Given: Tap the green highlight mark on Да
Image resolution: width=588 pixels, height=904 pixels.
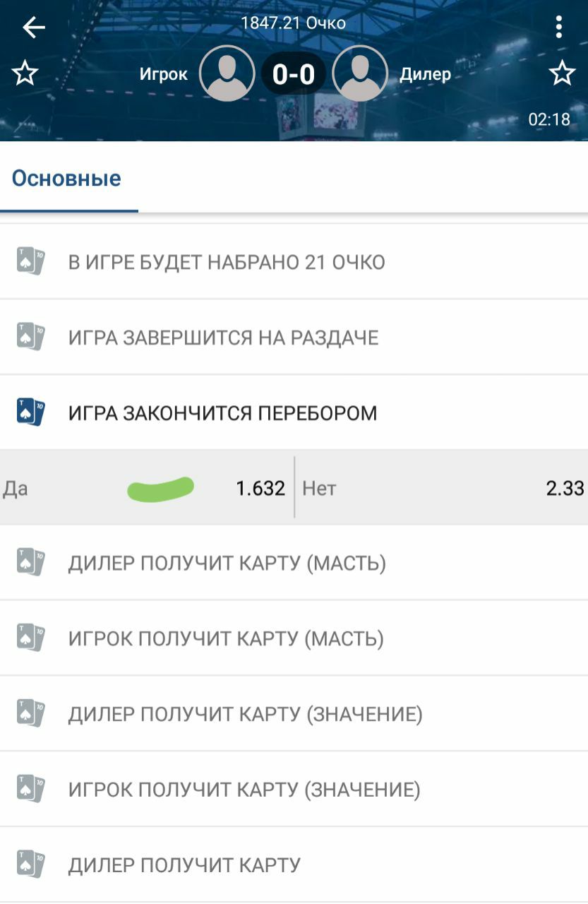Looking at the screenshot, I should 160,489.
